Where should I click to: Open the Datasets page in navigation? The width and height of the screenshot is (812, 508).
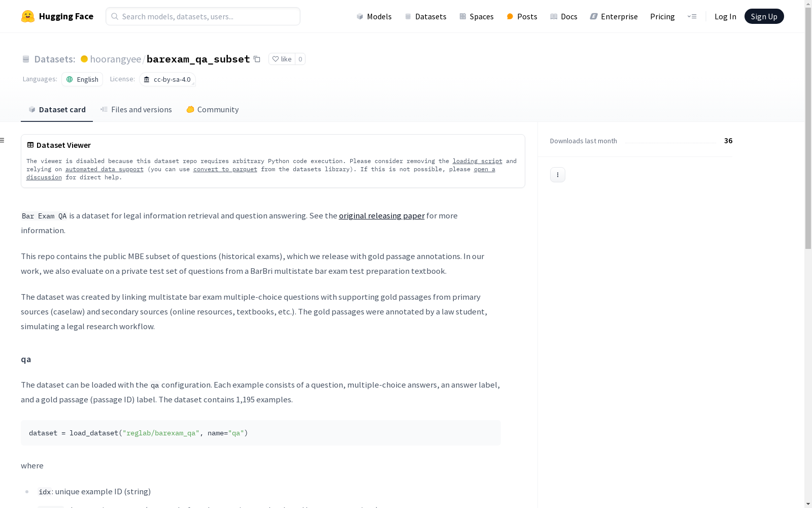[x=425, y=16]
